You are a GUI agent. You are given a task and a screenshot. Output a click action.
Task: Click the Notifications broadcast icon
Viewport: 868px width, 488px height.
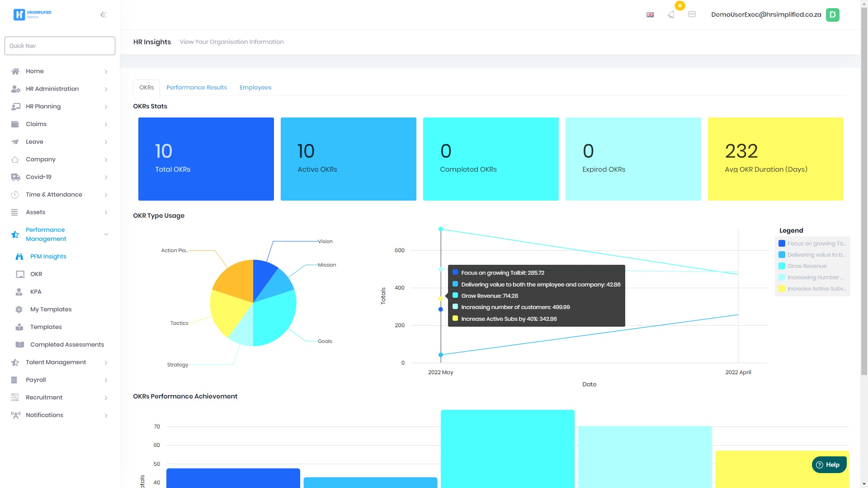click(16, 415)
